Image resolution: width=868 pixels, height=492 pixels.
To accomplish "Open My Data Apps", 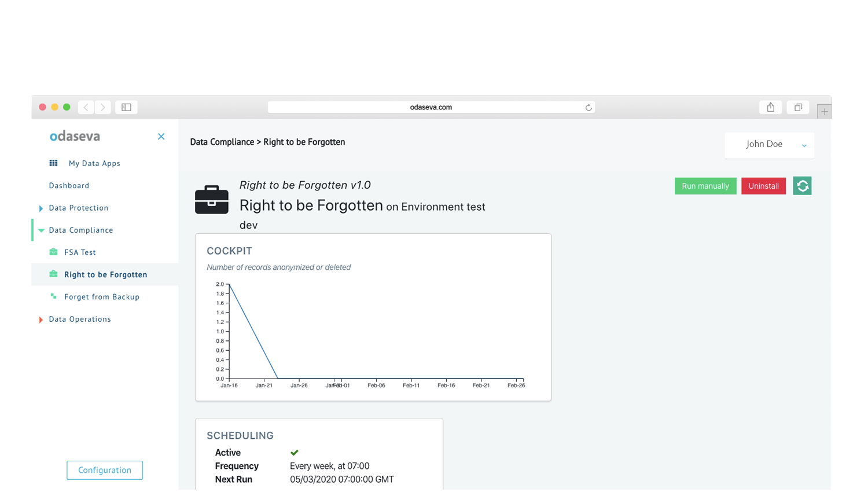I will [x=94, y=163].
